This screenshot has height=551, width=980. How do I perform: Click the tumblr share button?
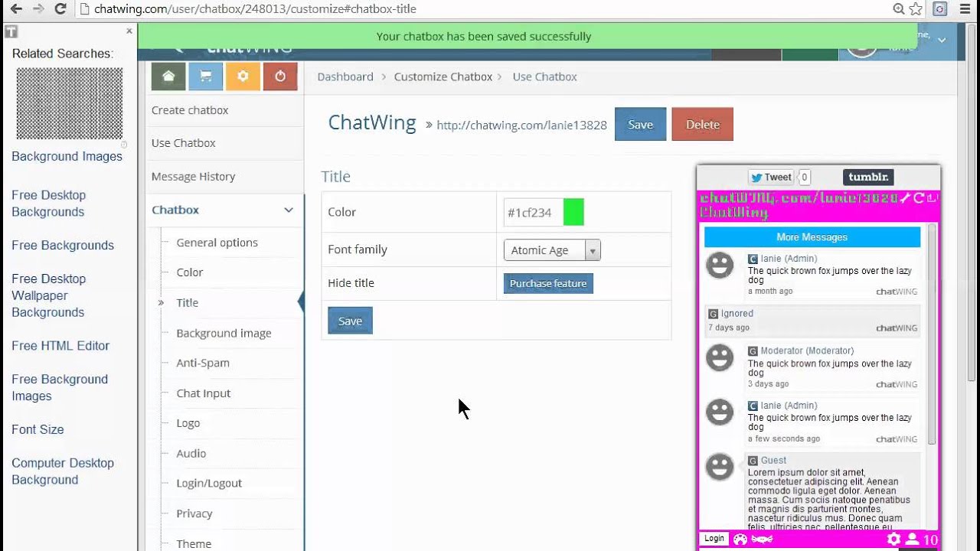pyautogui.click(x=868, y=177)
